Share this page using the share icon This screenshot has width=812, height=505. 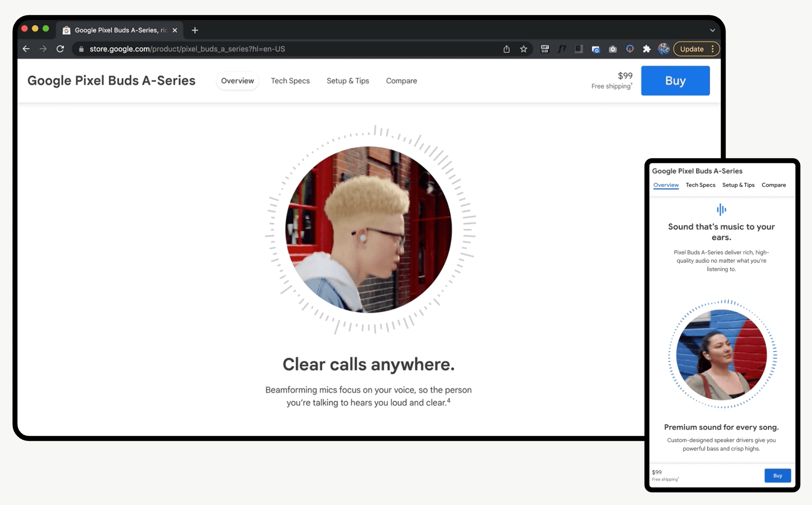pyautogui.click(x=507, y=49)
